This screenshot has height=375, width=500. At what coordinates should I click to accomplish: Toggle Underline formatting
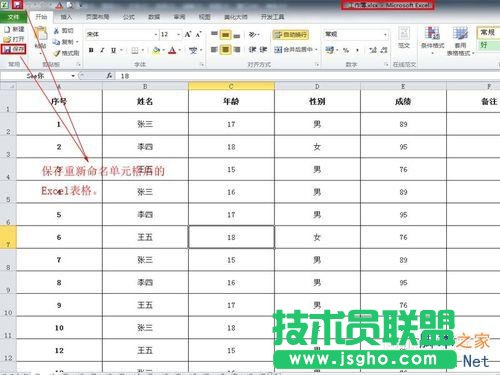113,50
